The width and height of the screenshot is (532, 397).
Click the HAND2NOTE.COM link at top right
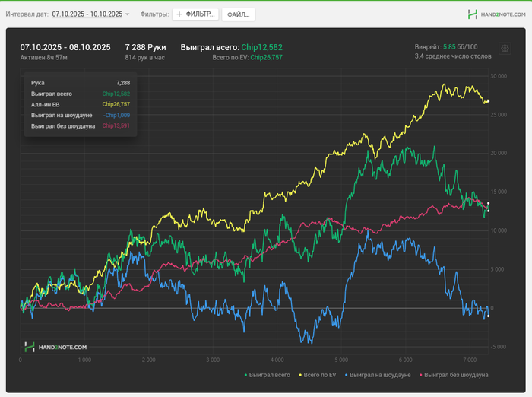(503, 14)
